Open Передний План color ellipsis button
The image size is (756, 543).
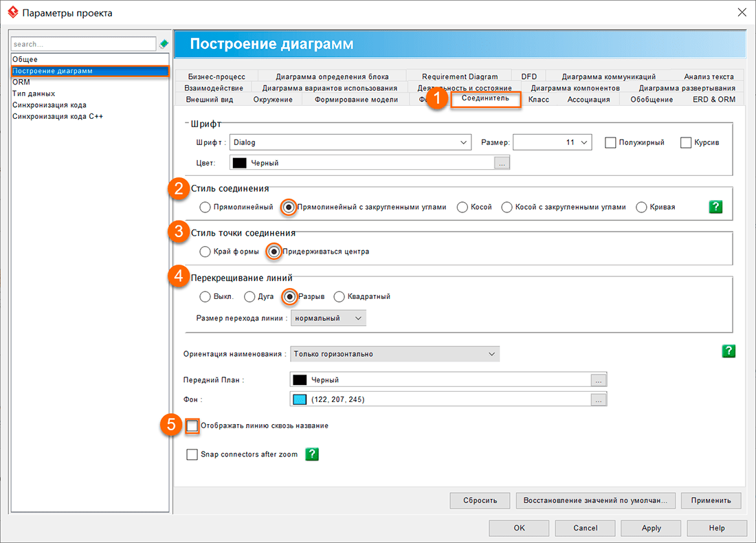(599, 379)
